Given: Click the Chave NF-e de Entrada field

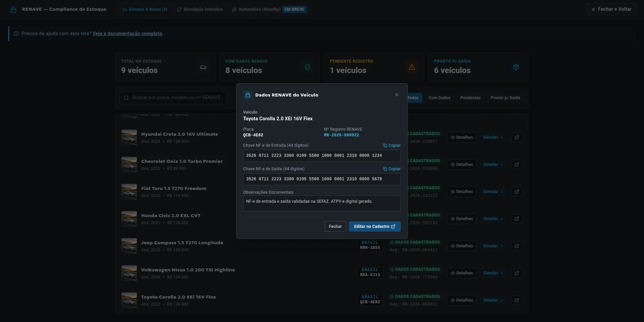Looking at the screenshot, I should click(322, 156).
